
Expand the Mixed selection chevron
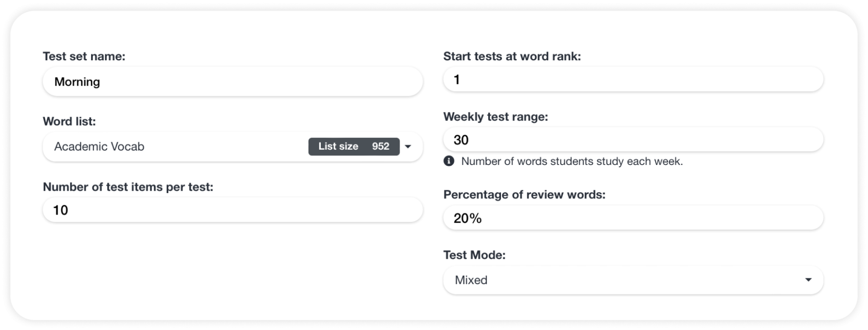point(808,280)
